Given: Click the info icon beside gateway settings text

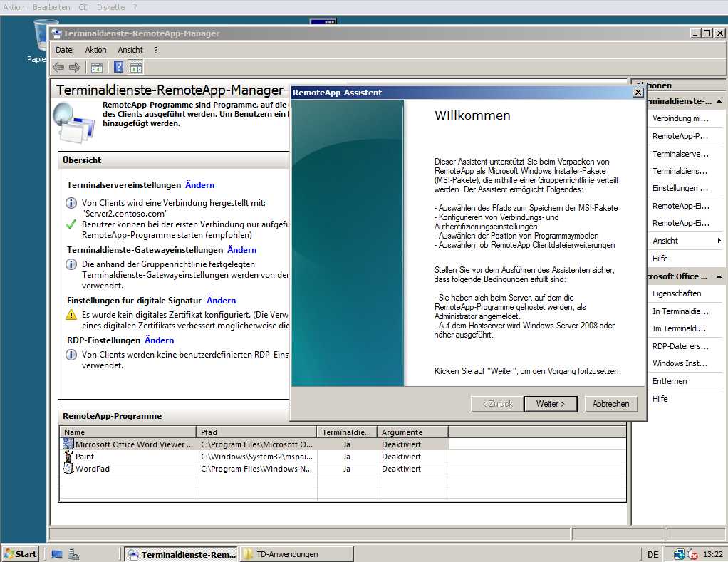Looking at the screenshot, I should tap(71, 264).
